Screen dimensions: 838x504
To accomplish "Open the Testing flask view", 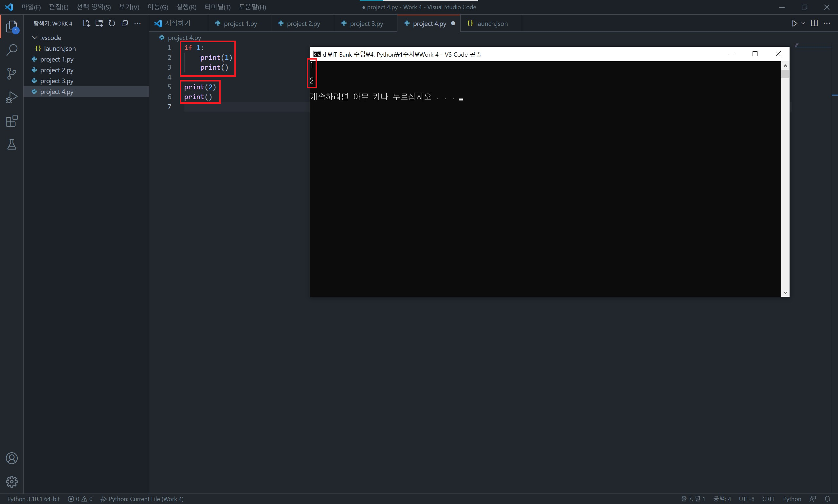I will [x=11, y=145].
